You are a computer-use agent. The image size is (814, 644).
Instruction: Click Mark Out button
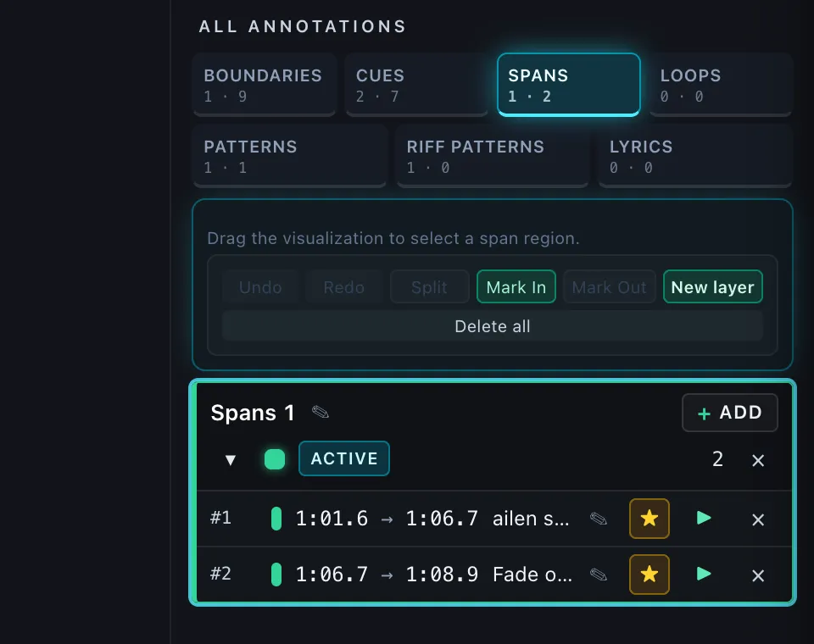point(609,286)
